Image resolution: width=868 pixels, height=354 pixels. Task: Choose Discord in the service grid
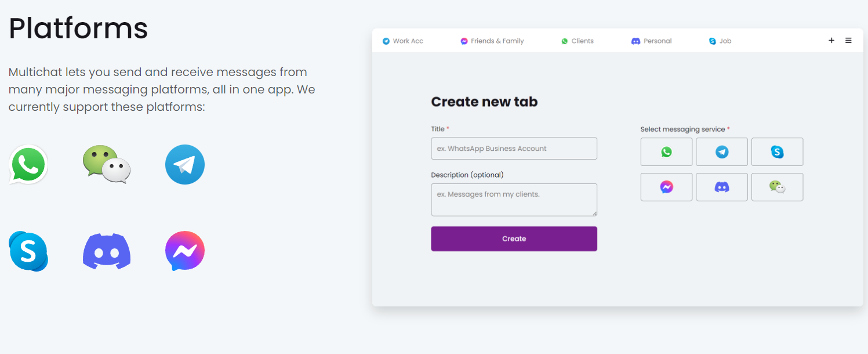tap(722, 187)
